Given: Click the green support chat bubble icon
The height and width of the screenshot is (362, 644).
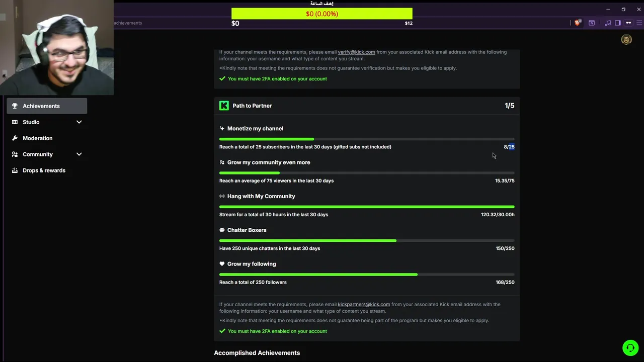Looking at the screenshot, I should click(630, 348).
